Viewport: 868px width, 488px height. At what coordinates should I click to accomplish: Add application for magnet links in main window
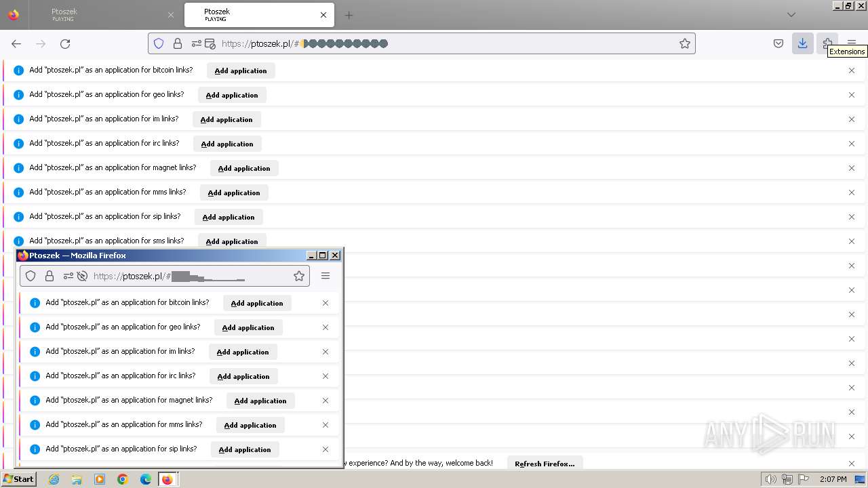[x=244, y=168]
